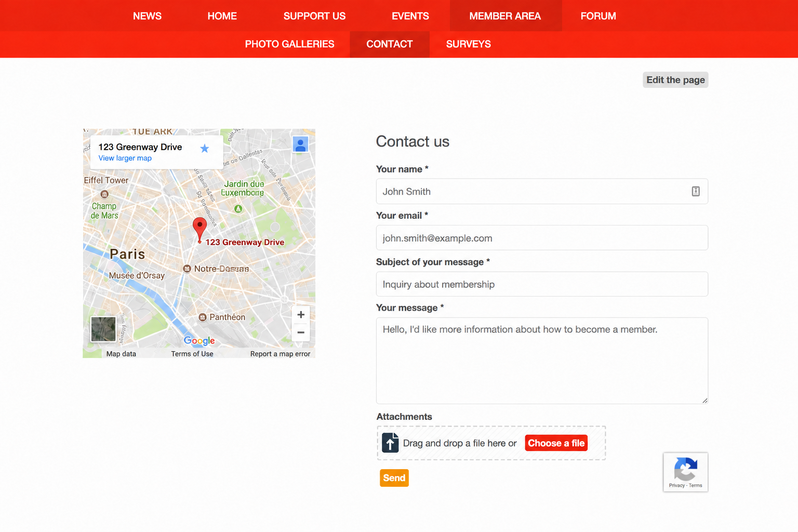Switch map to satellite view thumbnail
This screenshot has height=532, width=798.
coord(103,329)
